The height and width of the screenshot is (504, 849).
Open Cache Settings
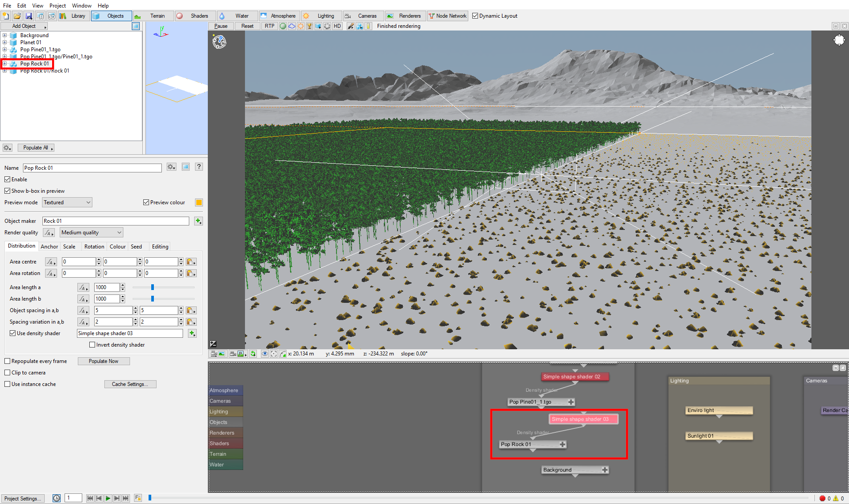[x=130, y=384]
